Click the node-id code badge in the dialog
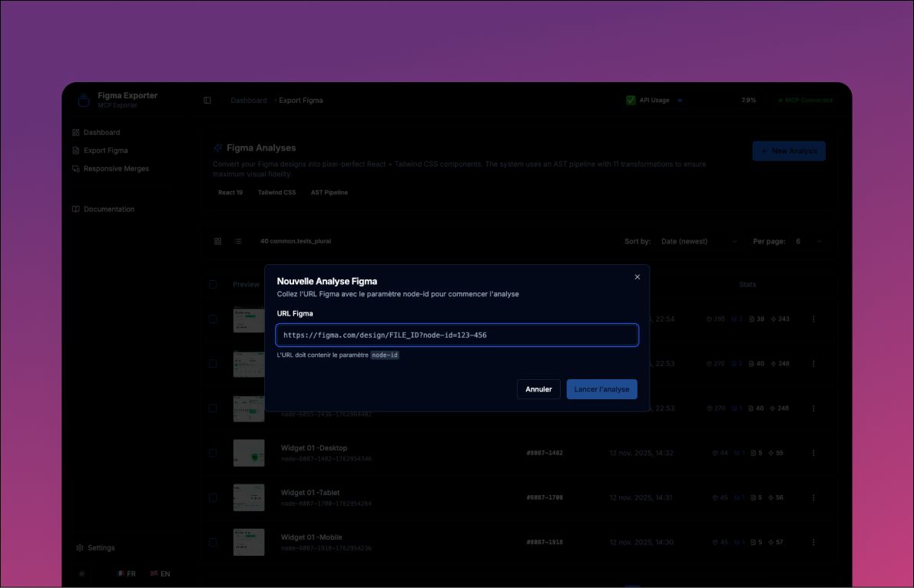Viewport: 914px width, 588px height. (385, 355)
